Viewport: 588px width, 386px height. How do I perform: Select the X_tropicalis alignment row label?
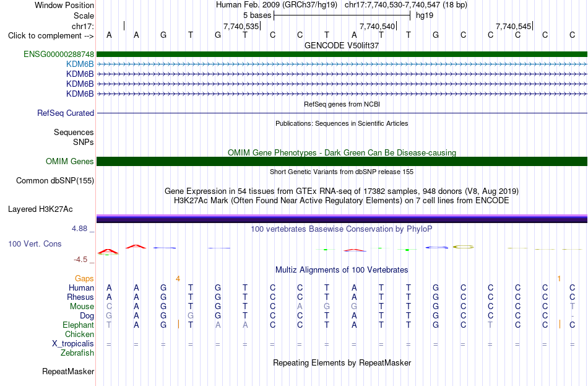point(73,344)
